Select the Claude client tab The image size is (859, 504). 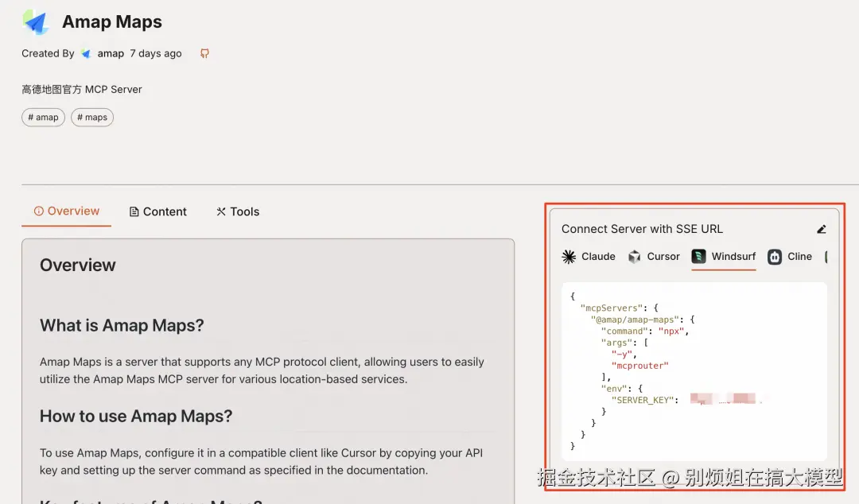tap(589, 257)
